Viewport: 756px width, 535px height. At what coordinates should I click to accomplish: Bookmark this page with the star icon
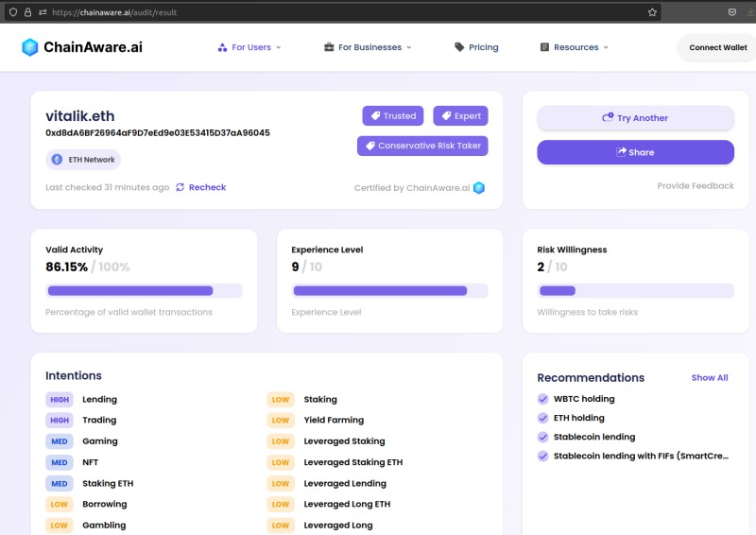[x=652, y=12]
